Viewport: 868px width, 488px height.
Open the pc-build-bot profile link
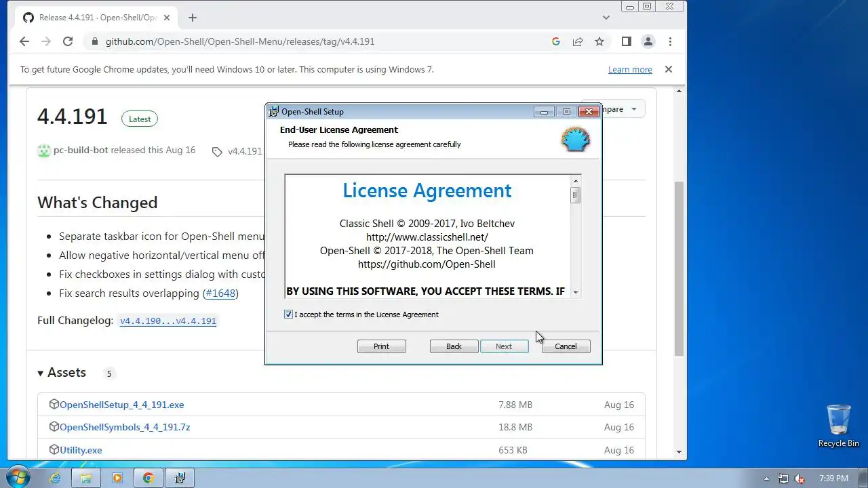tap(81, 150)
